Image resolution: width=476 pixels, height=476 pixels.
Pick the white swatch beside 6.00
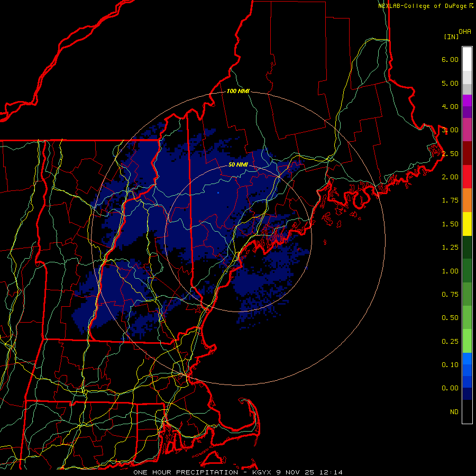[467, 59]
